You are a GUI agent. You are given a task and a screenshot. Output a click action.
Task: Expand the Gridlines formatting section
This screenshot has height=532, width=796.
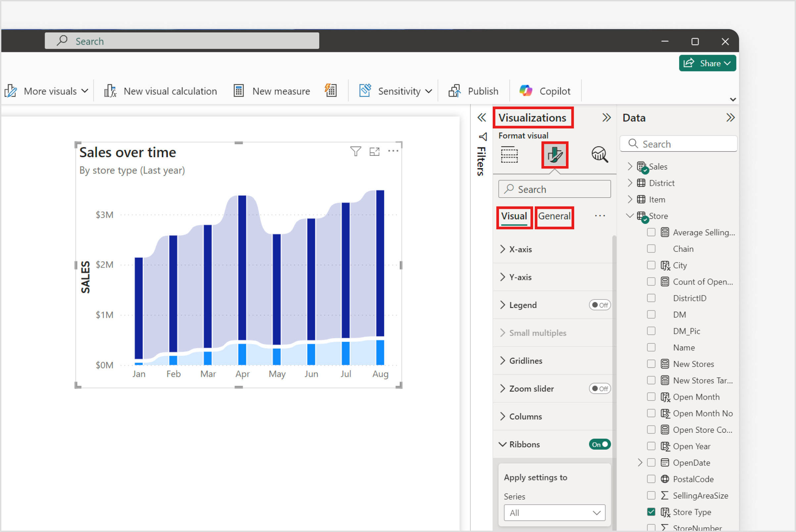(x=525, y=361)
